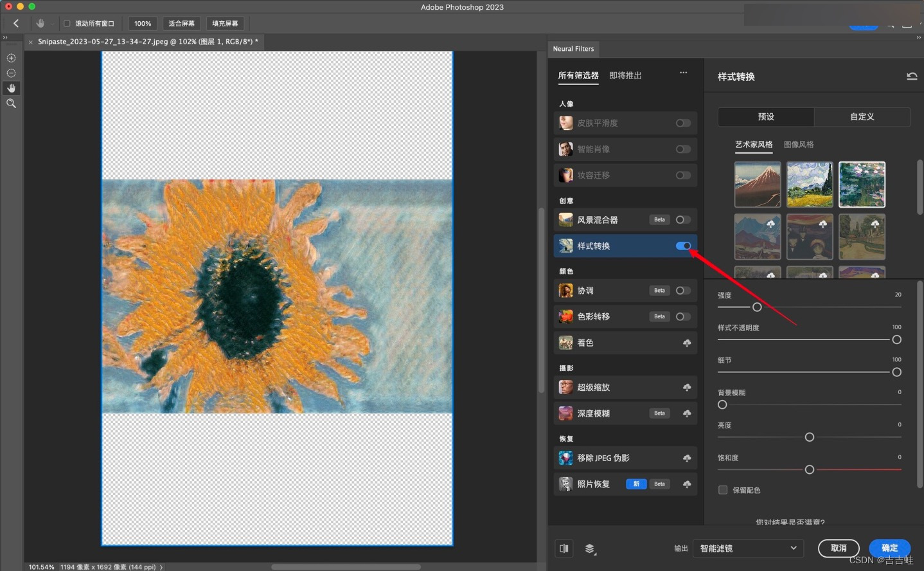Image resolution: width=924 pixels, height=571 pixels.
Task: Check the 保留配色 checkbox
Action: [723, 490]
